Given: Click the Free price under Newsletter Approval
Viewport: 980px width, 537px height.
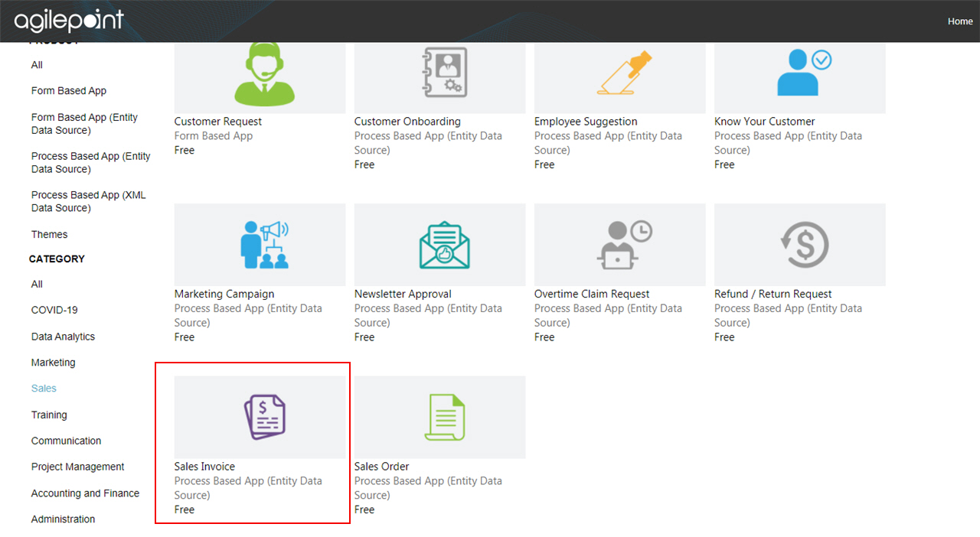Looking at the screenshot, I should (x=364, y=337).
